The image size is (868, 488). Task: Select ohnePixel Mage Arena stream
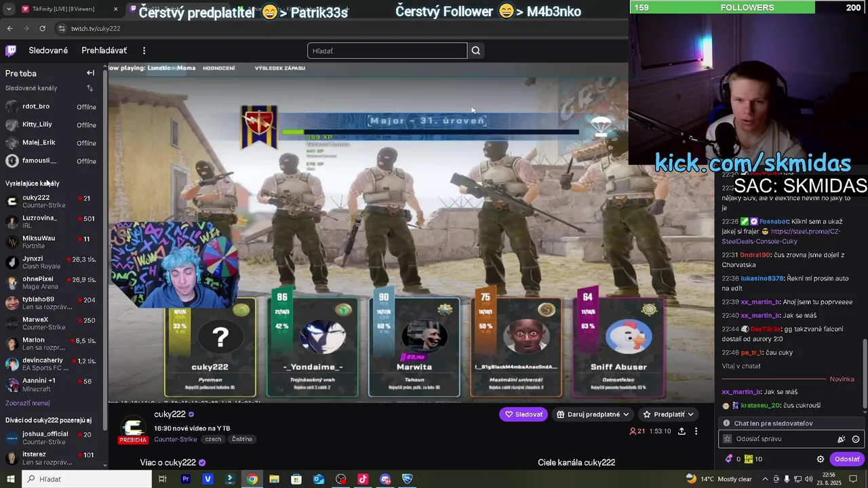tap(51, 283)
